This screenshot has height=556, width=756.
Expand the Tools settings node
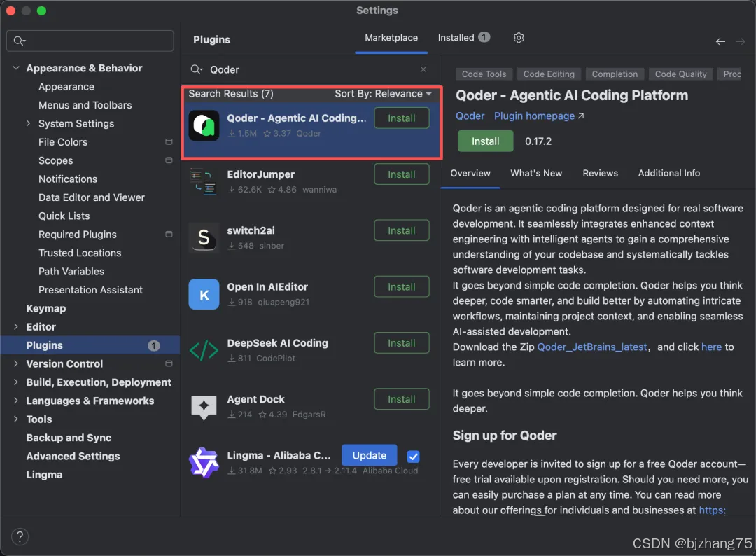coord(16,419)
